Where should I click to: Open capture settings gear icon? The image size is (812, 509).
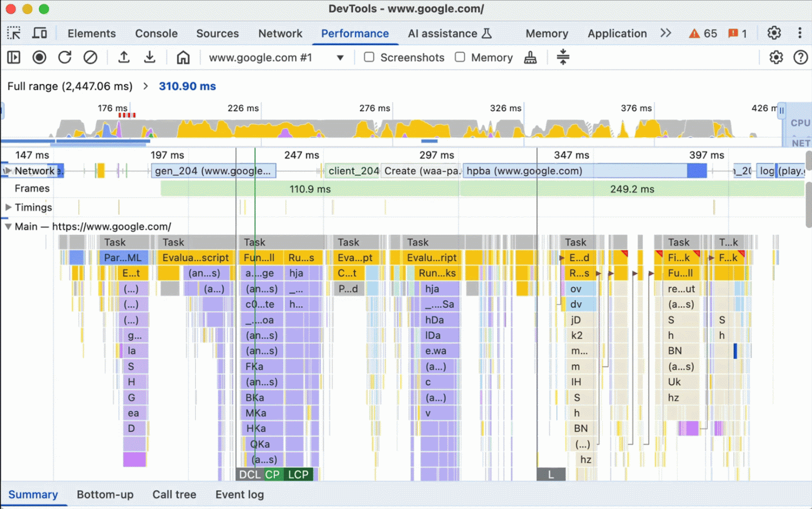[x=776, y=57]
